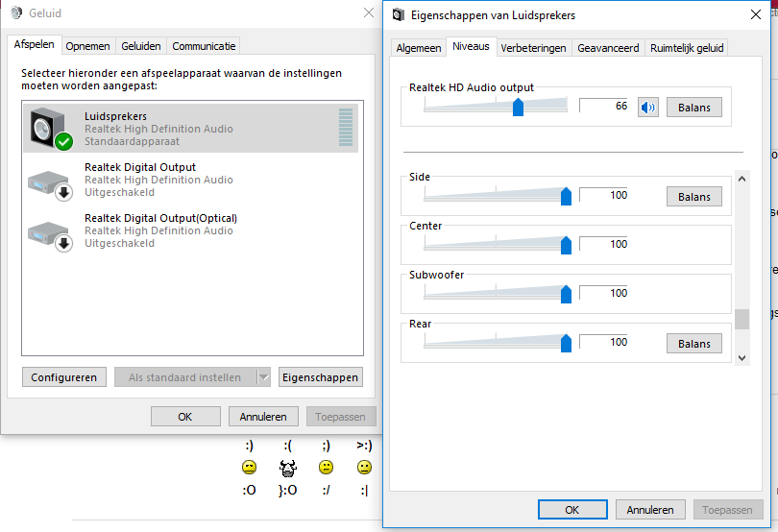Click the Geluid window title icon
The image size is (778, 532).
[x=15, y=13]
